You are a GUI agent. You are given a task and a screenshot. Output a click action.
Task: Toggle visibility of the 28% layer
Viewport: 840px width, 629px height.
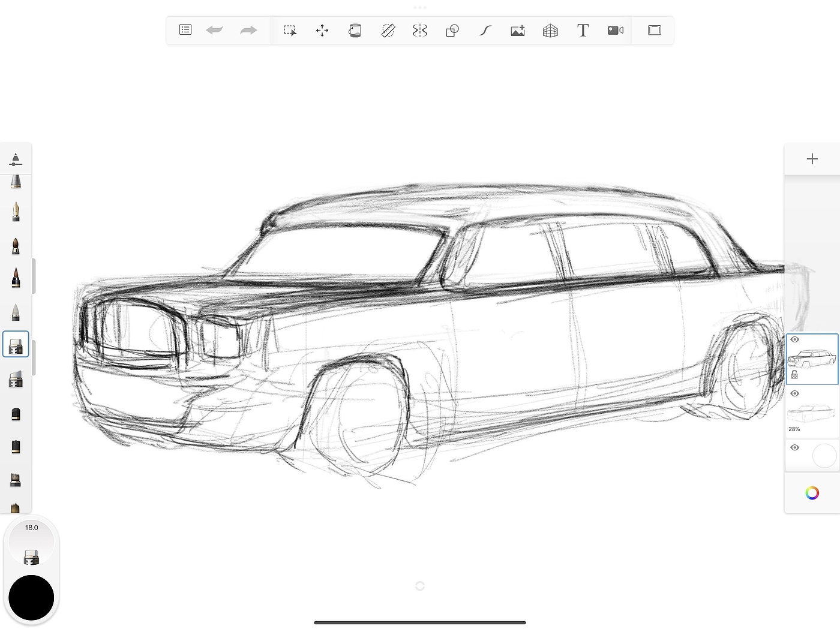pos(795,393)
